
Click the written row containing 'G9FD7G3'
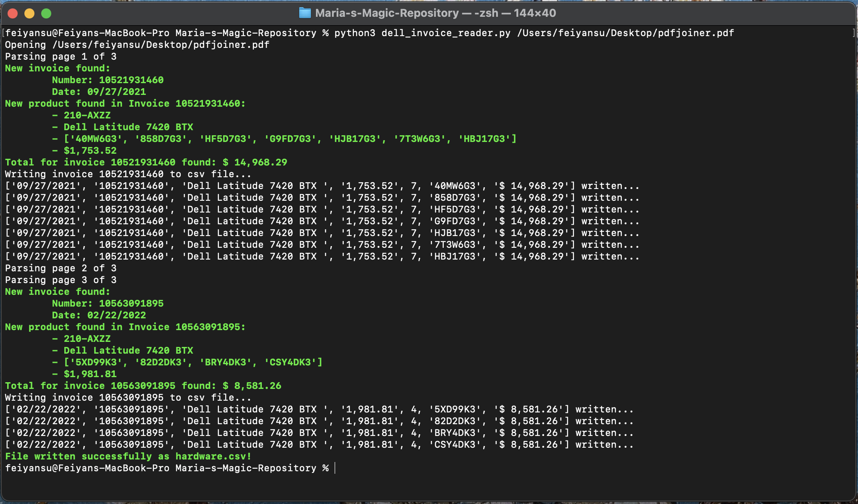tap(322, 221)
